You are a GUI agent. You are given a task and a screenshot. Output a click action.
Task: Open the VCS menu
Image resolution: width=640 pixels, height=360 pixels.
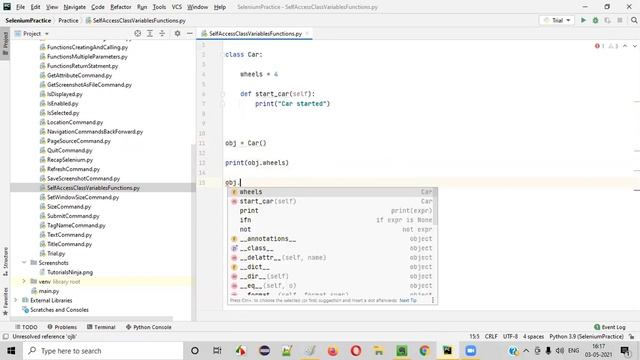click(177, 7)
